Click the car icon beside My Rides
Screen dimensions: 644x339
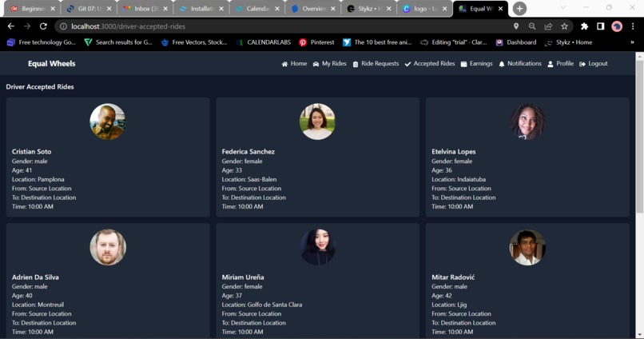coord(316,64)
